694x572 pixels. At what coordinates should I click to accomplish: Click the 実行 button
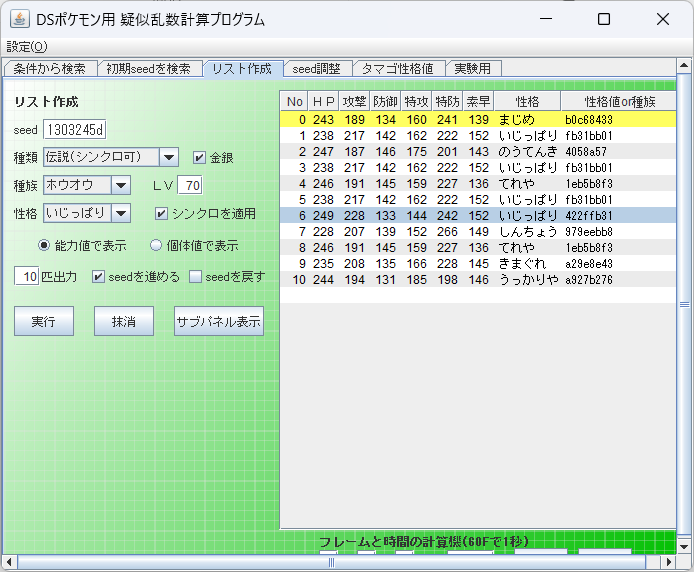click(x=44, y=321)
